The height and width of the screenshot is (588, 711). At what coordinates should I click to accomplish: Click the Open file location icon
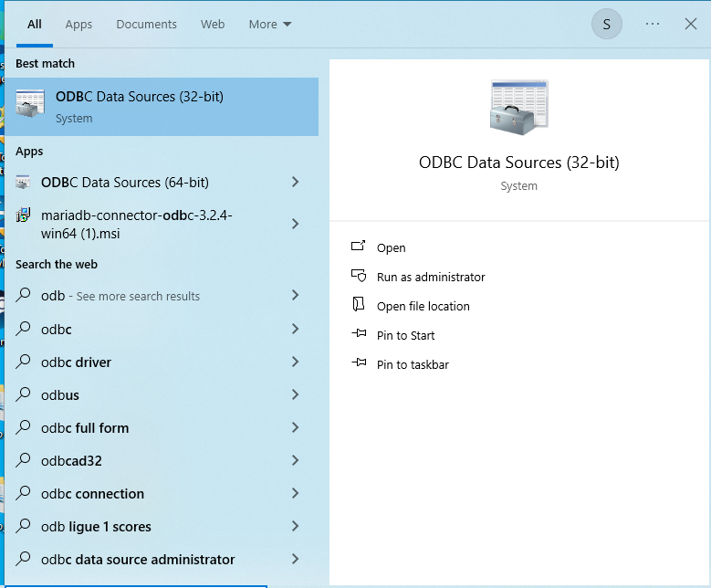(359, 305)
